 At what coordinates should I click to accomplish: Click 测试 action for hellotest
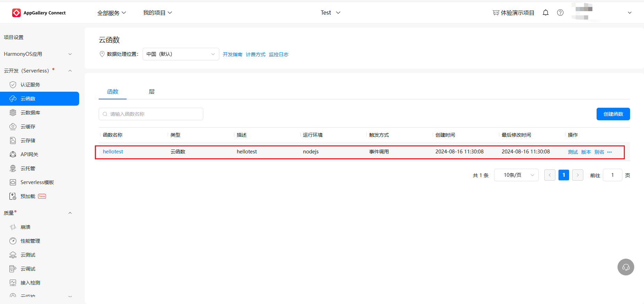point(573,152)
